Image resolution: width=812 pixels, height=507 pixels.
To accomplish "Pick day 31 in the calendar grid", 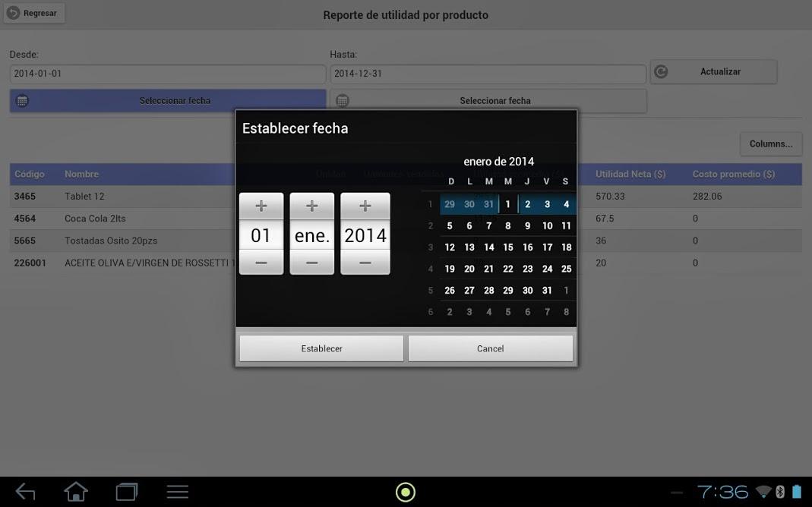I will click(x=547, y=291).
